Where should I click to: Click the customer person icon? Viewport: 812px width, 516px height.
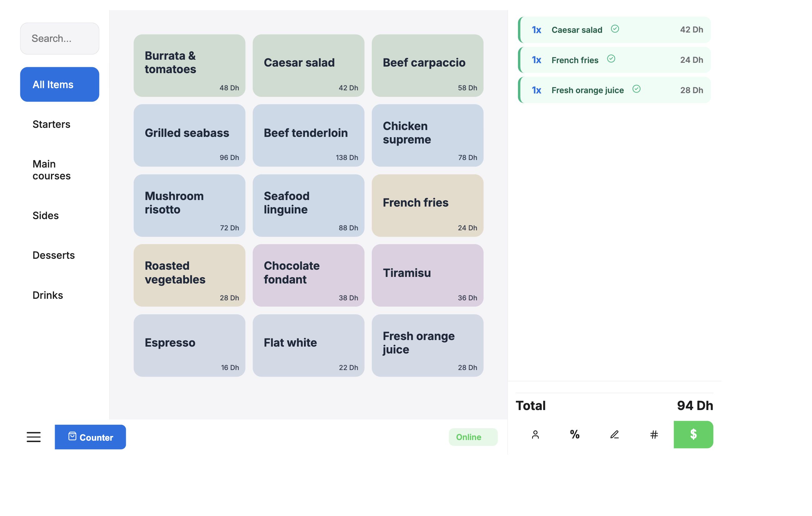tap(535, 434)
